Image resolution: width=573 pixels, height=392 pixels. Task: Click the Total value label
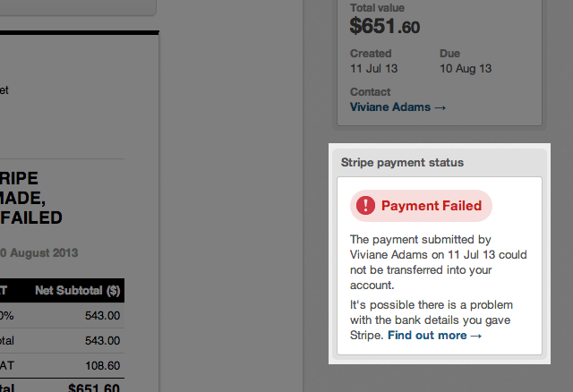tap(376, 5)
